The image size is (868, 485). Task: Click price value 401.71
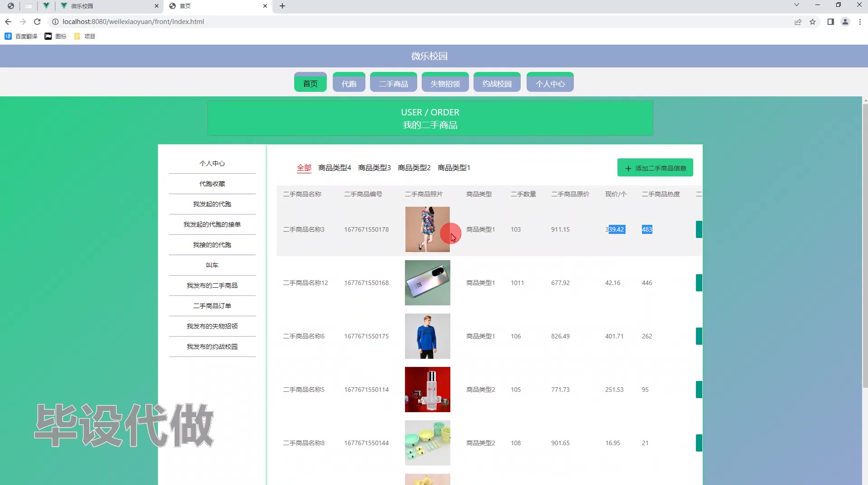tap(614, 336)
